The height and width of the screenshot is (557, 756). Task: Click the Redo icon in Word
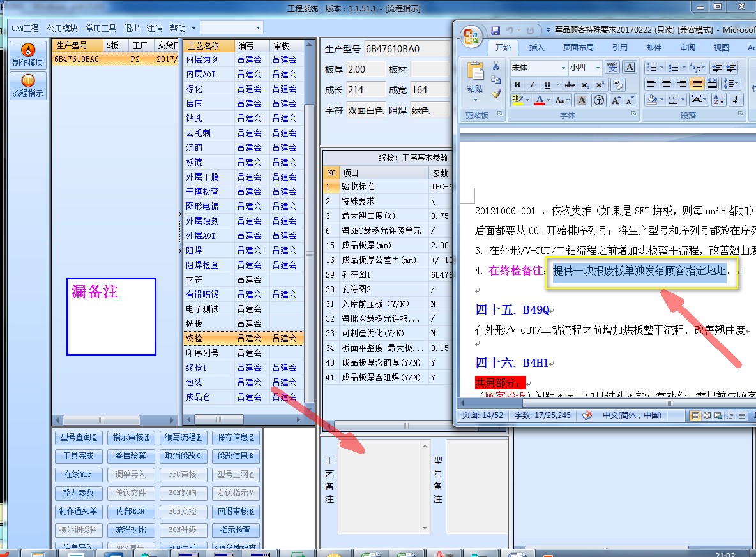click(x=530, y=31)
